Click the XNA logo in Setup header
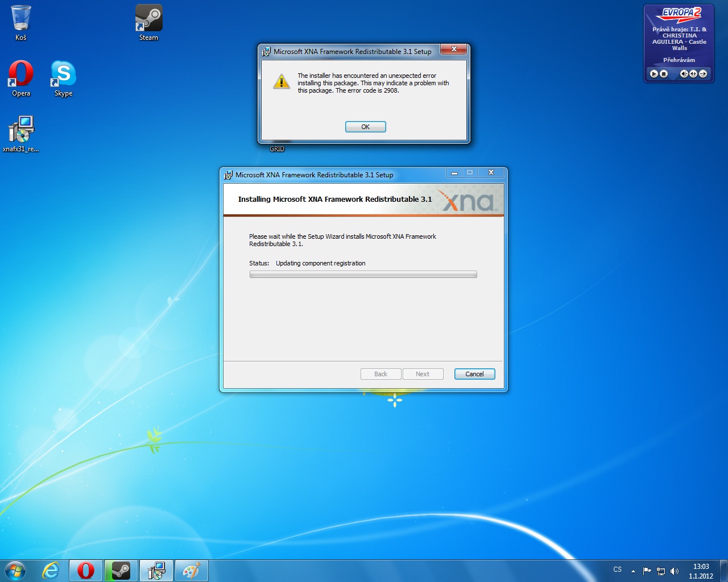 pyautogui.click(x=469, y=201)
